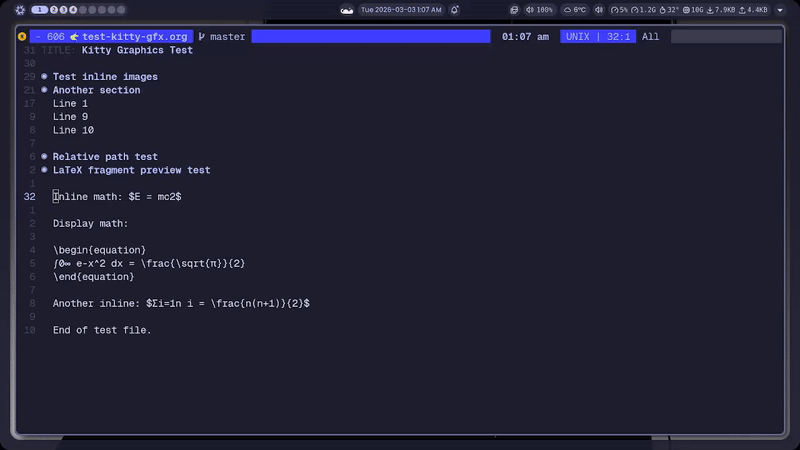Click the 6°C weather indicator
Screen dimensions: 800x450
click(575, 10)
